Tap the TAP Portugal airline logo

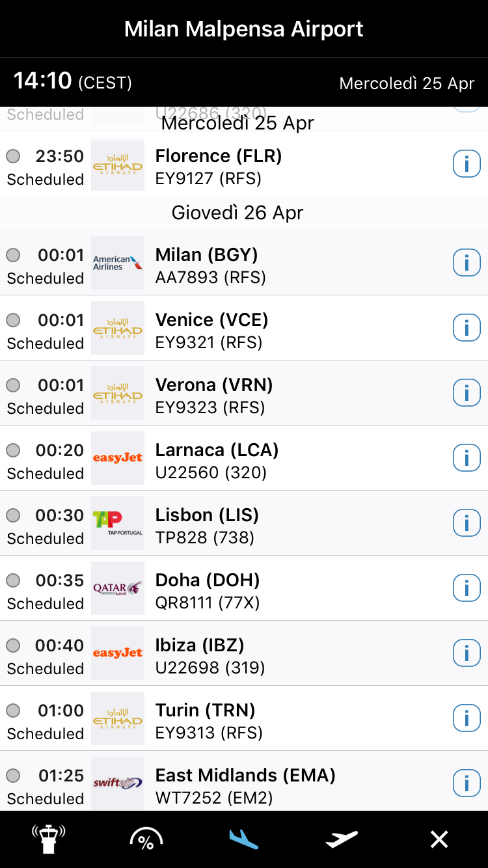point(118,523)
